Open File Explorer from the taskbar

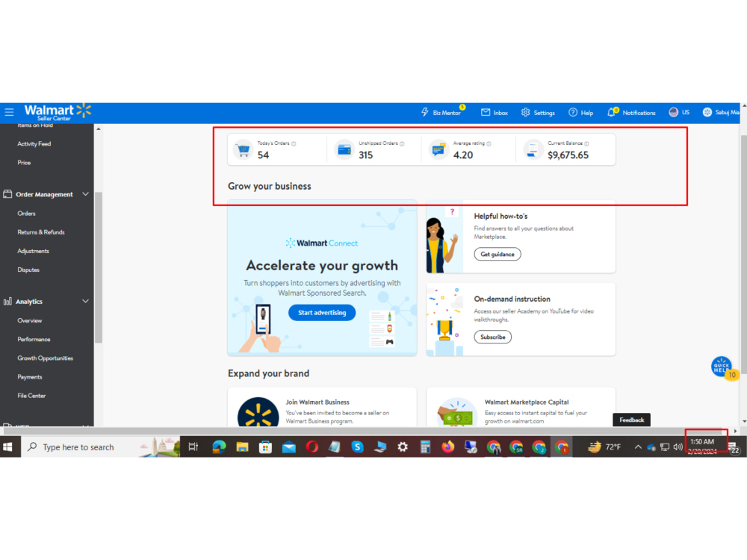242,447
